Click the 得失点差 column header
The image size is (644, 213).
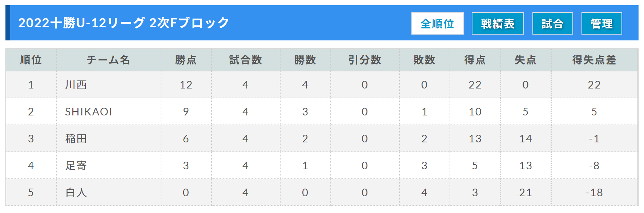[x=594, y=60]
